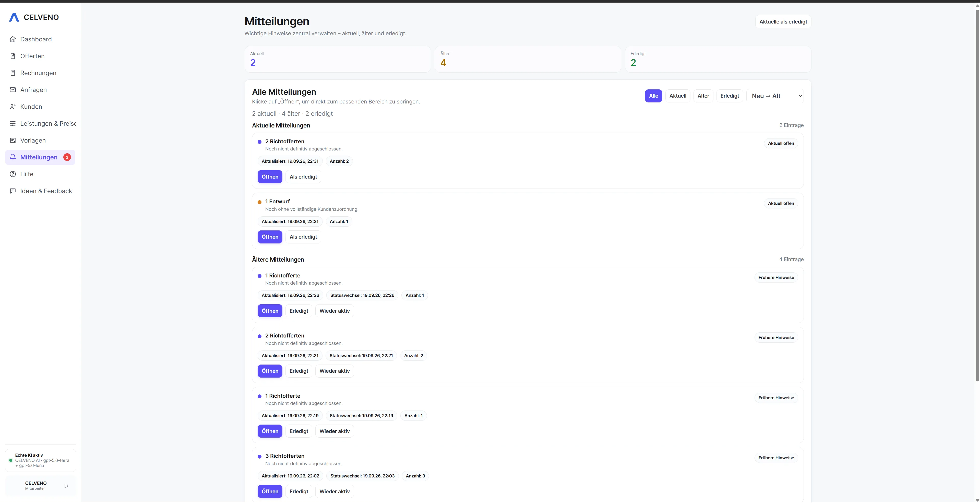Click the red notification badge showing 2
This screenshot has width=980, height=503.
click(x=67, y=157)
